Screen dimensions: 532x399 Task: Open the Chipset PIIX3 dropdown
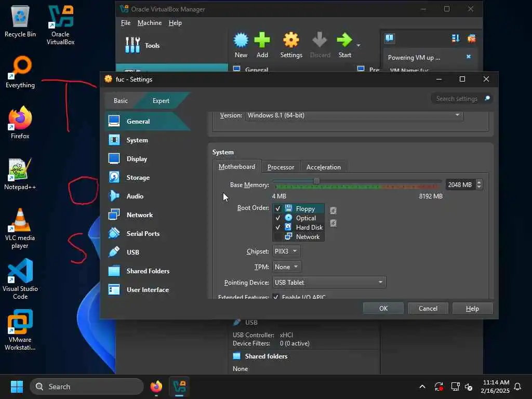click(286, 251)
